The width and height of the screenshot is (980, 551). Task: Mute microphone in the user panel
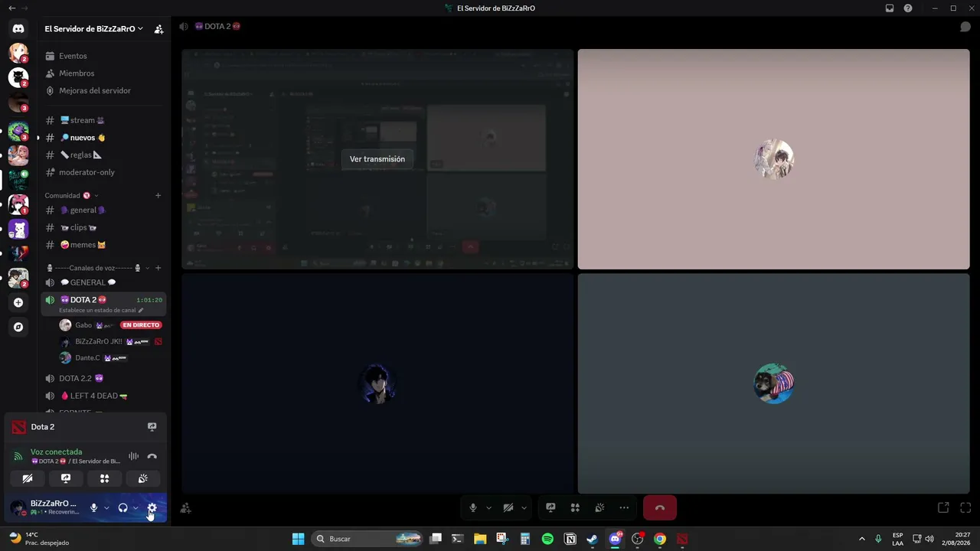94,507
